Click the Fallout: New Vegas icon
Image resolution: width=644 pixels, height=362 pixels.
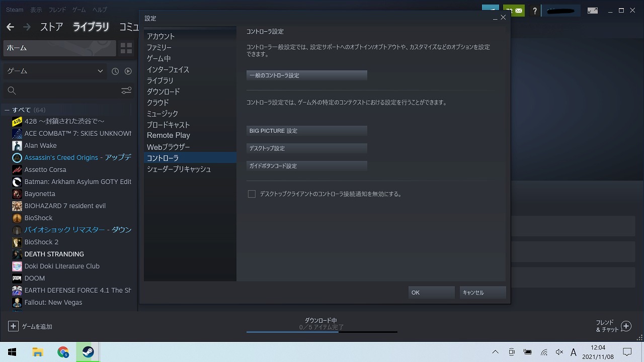coord(17,302)
